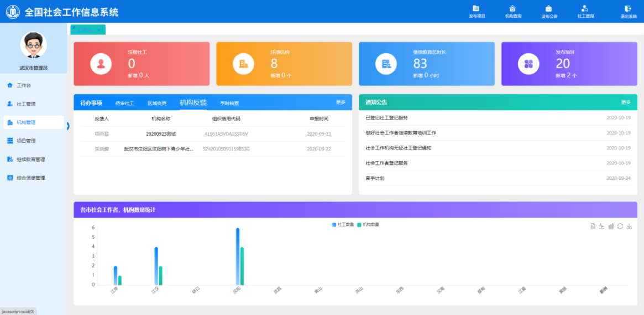Image resolution: width=644 pixels, height=315 pixels.
Task: Click the 继续教育总时长 value 83
Action: coord(420,63)
